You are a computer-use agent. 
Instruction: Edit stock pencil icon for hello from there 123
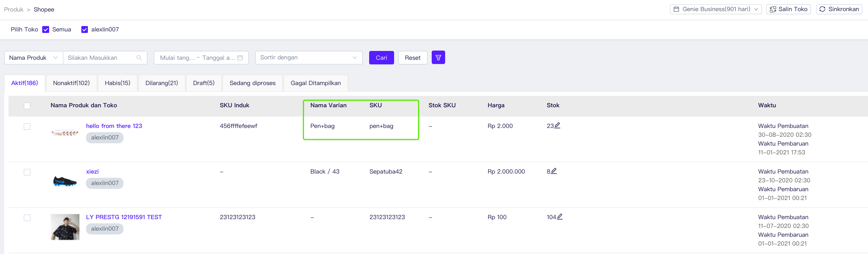point(558,125)
